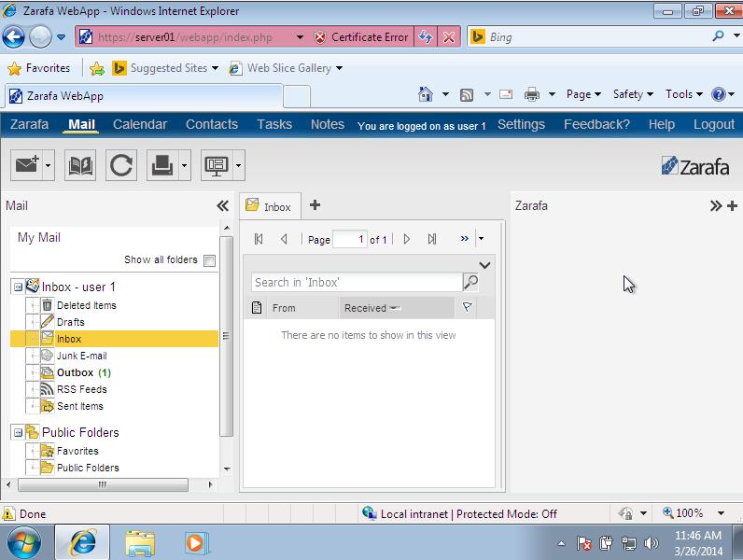This screenshot has height=560, width=743.
Task: Open the Calendar section
Action: [140, 124]
